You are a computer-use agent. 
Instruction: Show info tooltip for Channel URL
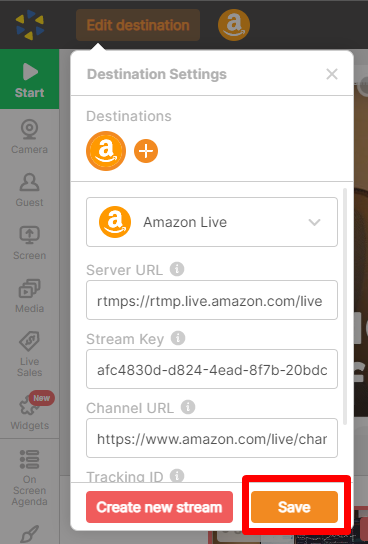188,407
